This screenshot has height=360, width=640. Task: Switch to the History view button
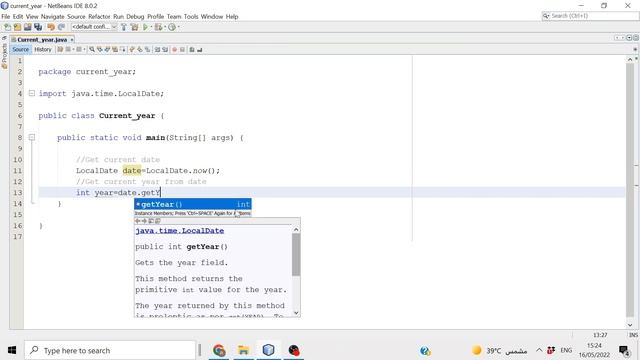[43, 49]
